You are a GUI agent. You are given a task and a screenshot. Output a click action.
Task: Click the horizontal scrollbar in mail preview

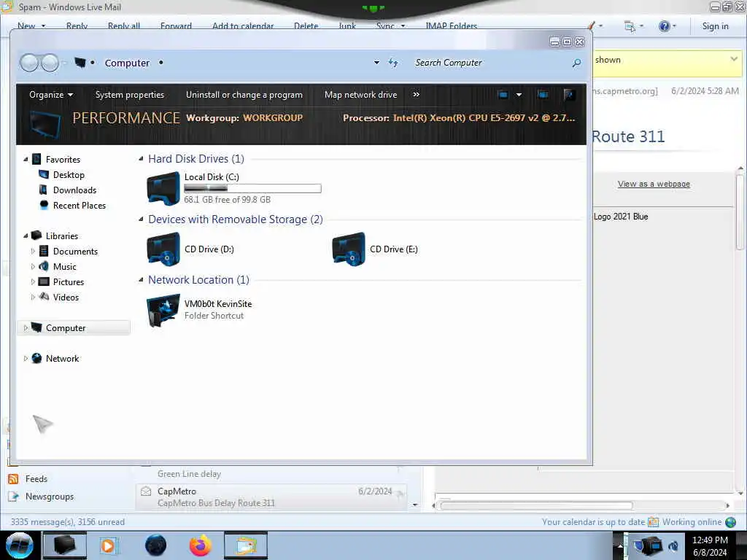(x=536, y=506)
